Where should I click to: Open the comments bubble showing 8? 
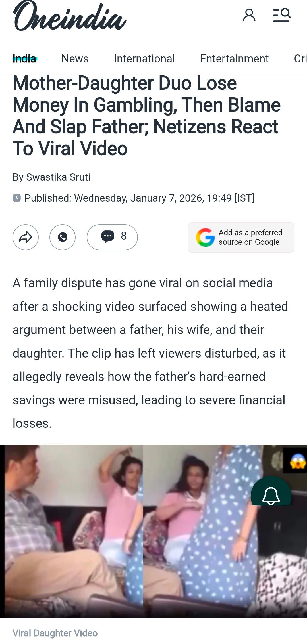112,237
